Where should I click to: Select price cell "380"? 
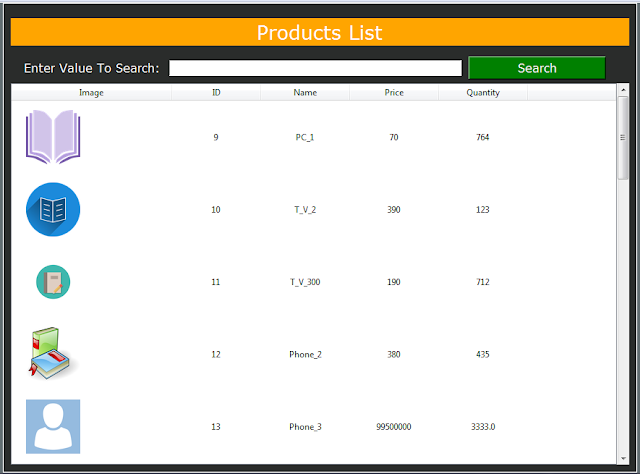point(394,354)
